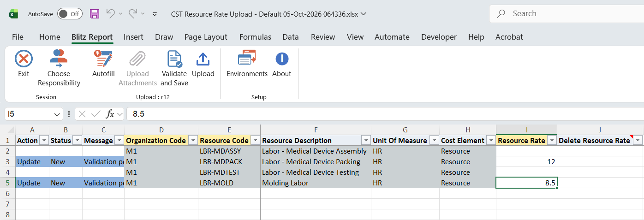Click the Search box

(x=566, y=14)
